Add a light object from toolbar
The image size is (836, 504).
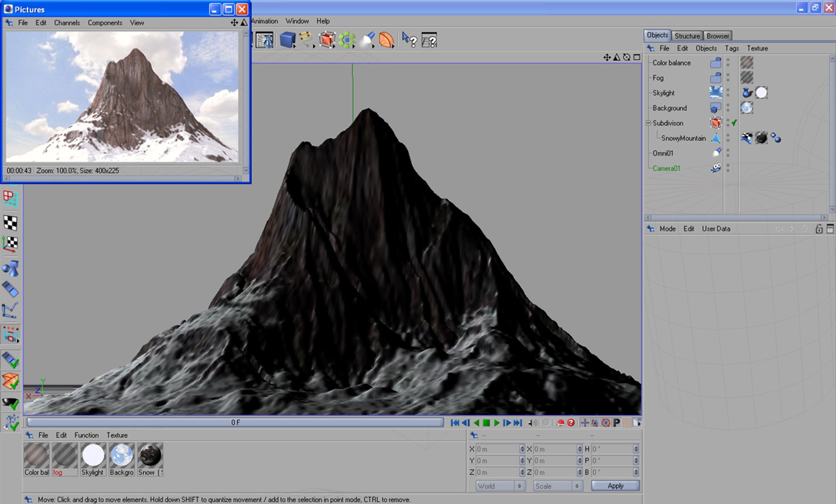click(368, 40)
